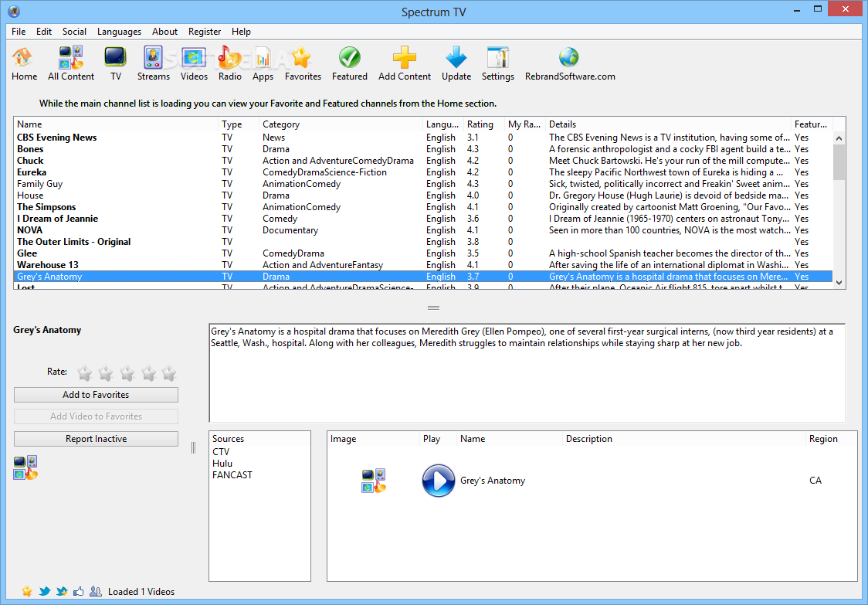Rate Grey's Anatomy three stars
Viewport: 868px width, 605px height.
127,373
